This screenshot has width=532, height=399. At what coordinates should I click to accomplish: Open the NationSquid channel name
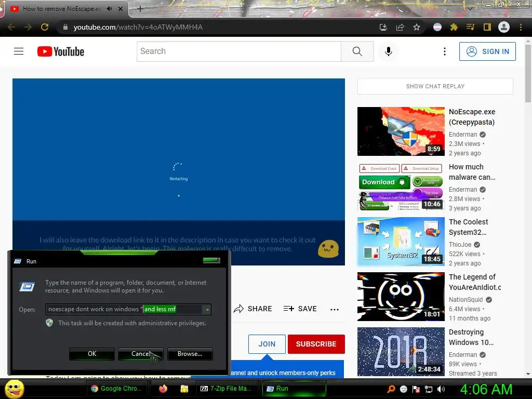click(466, 300)
